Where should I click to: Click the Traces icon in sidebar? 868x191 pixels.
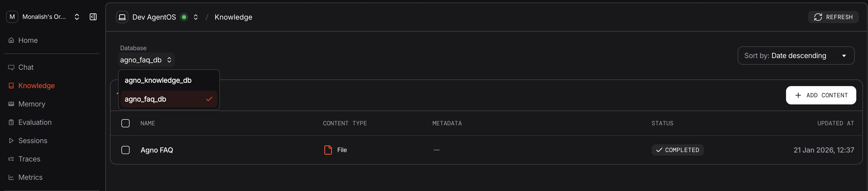[x=11, y=159]
